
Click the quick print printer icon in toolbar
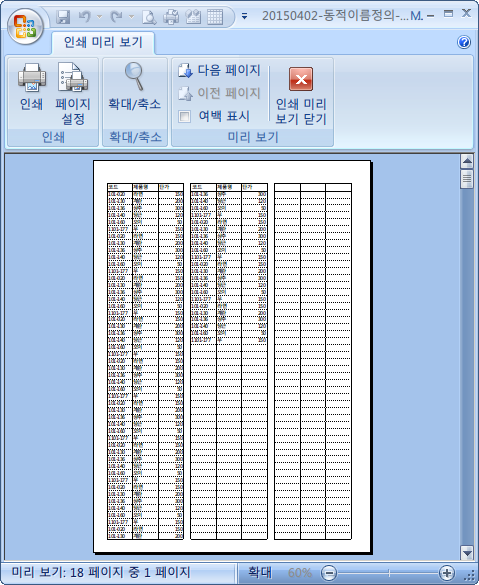click(x=171, y=17)
